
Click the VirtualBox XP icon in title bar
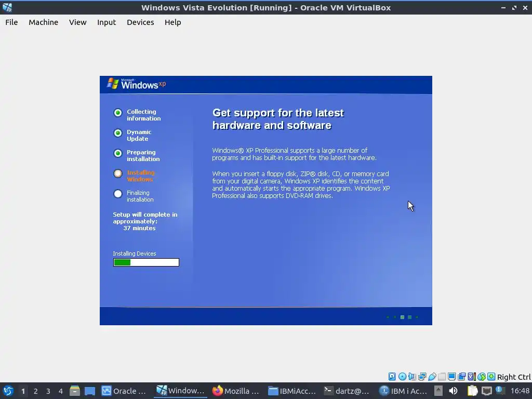point(7,7)
